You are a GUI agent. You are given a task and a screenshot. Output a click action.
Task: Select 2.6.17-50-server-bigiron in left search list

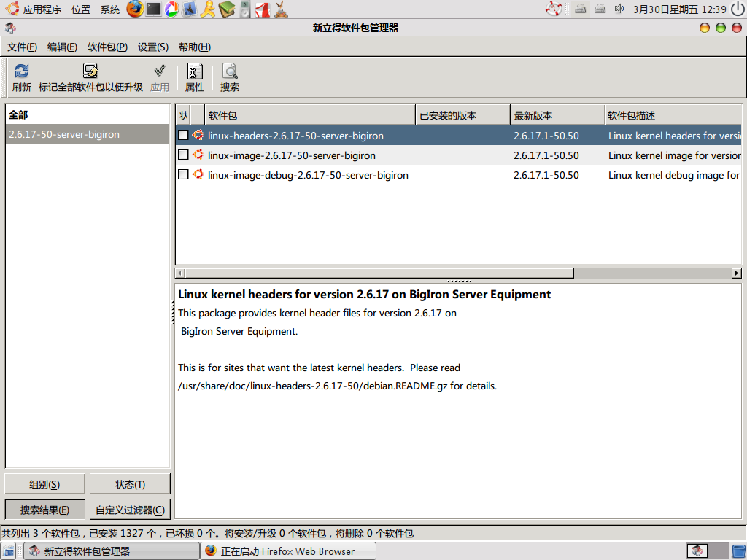pyautogui.click(x=88, y=134)
